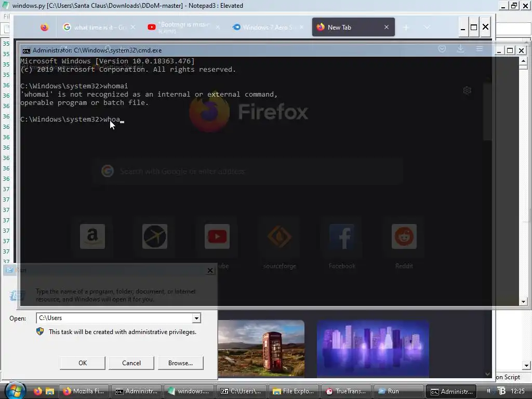Switch to Run taskbar button

[398, 391]
